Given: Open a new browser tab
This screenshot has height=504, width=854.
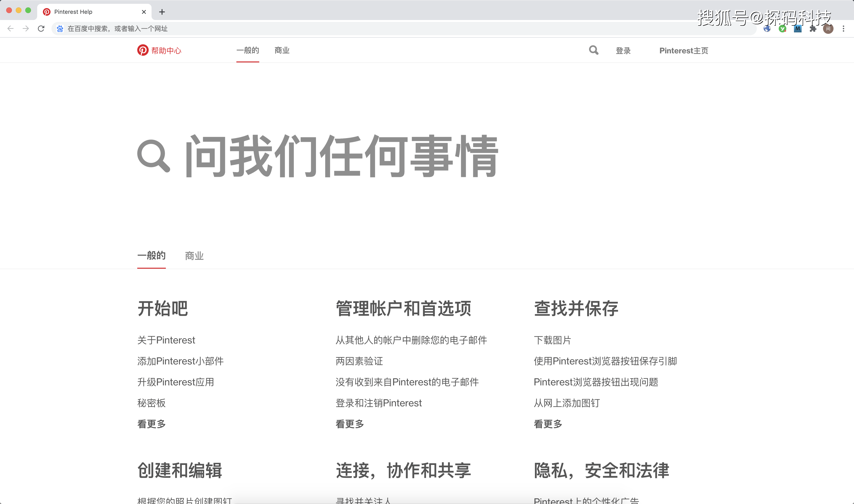Looking at the screenshot, I should pos(162,12).
